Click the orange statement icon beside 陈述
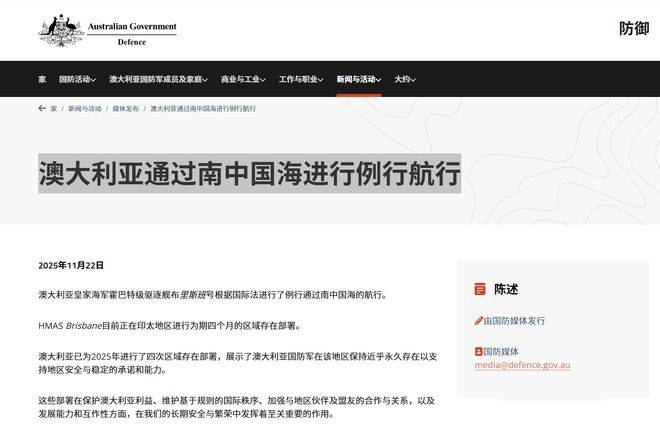 [480, 289]
